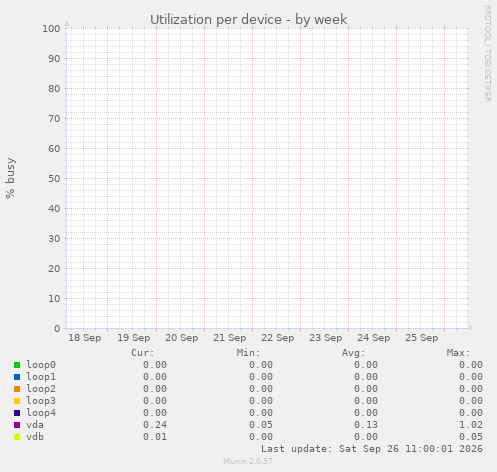Click the '19 Sep' x-axis label
The height and width of the screenshot is (472, 497).
[134, 338]
